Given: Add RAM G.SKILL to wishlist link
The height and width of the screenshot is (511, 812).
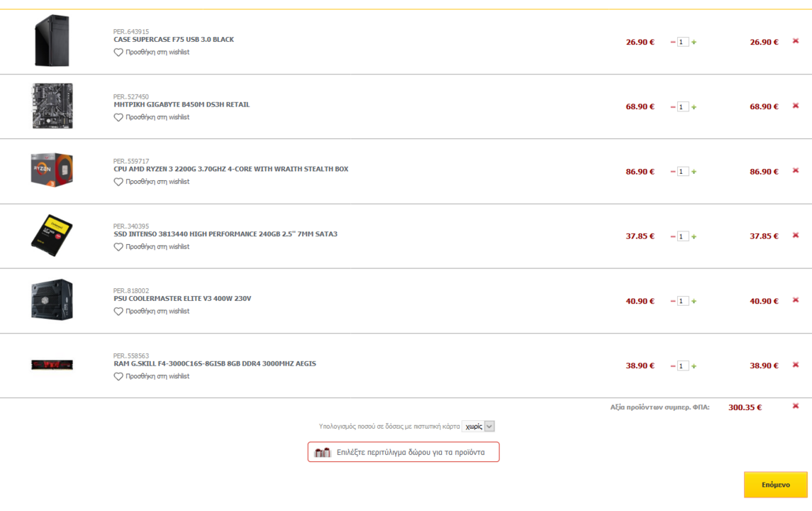Looking at the screenshot, I should click(157, 376).
